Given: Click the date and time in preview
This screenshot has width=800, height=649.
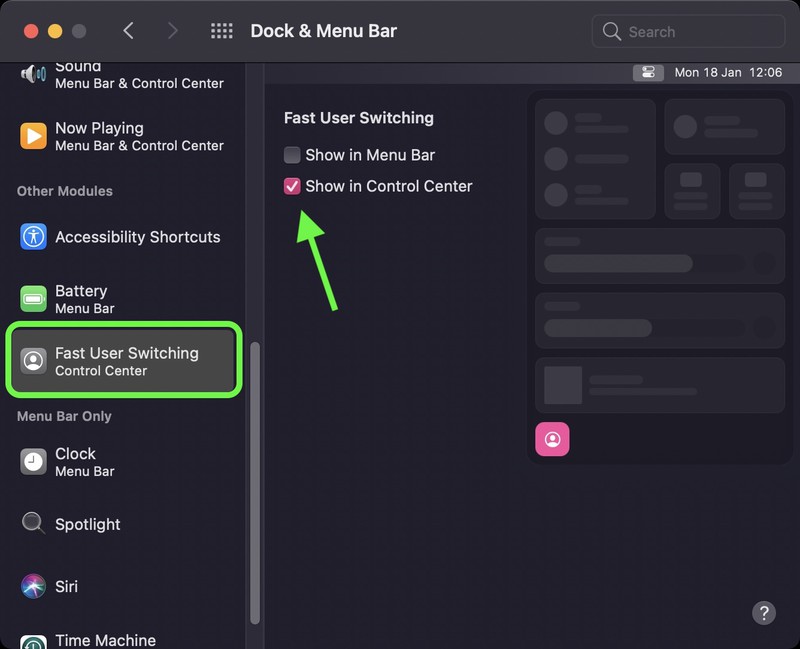Looking at the screenshot, I should (x=714, y=72).
